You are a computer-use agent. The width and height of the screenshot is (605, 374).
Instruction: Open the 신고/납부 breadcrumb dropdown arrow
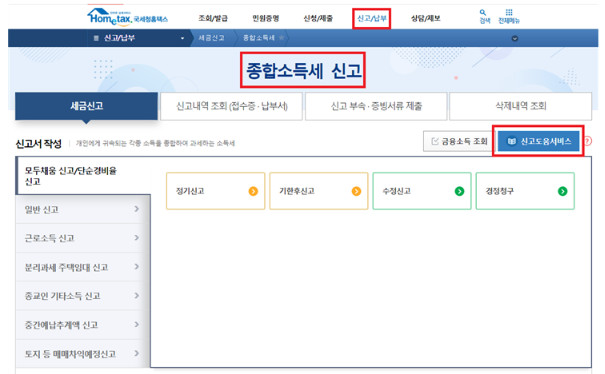[182, 38]
